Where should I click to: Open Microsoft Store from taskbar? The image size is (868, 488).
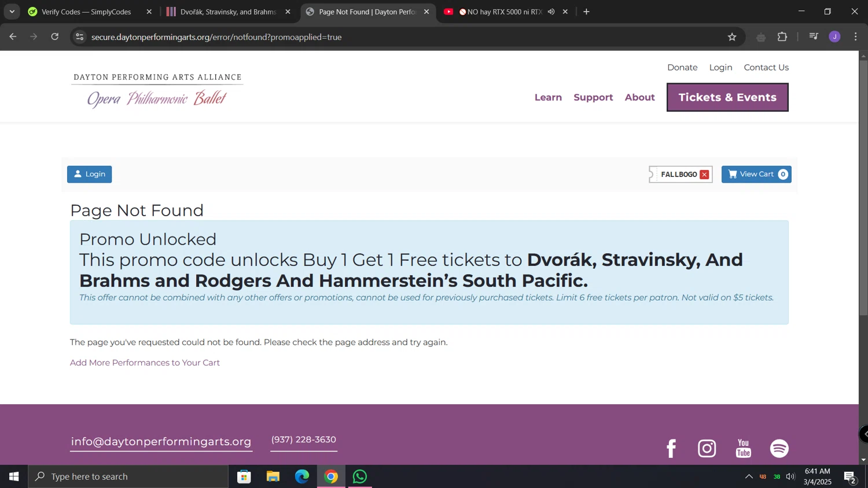pyautogui.click(x=244, y=476)
